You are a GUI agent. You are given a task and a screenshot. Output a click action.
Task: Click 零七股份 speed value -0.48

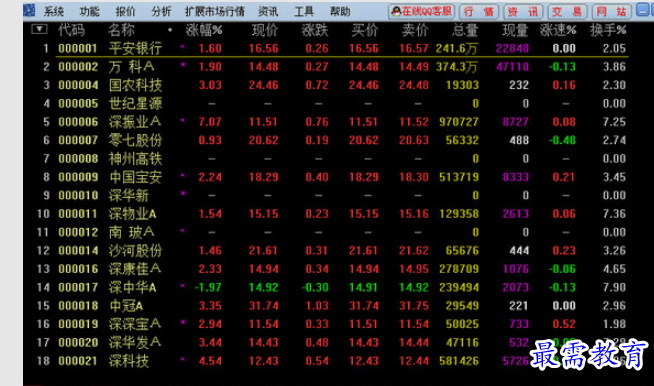562,140
